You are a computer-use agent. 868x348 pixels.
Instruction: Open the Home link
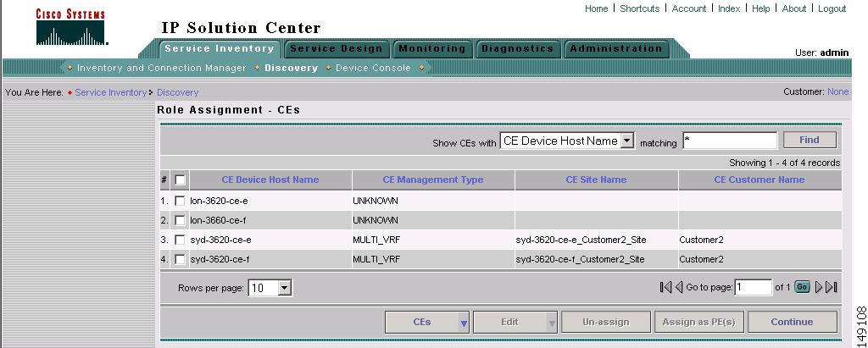[x=596, y=8]
